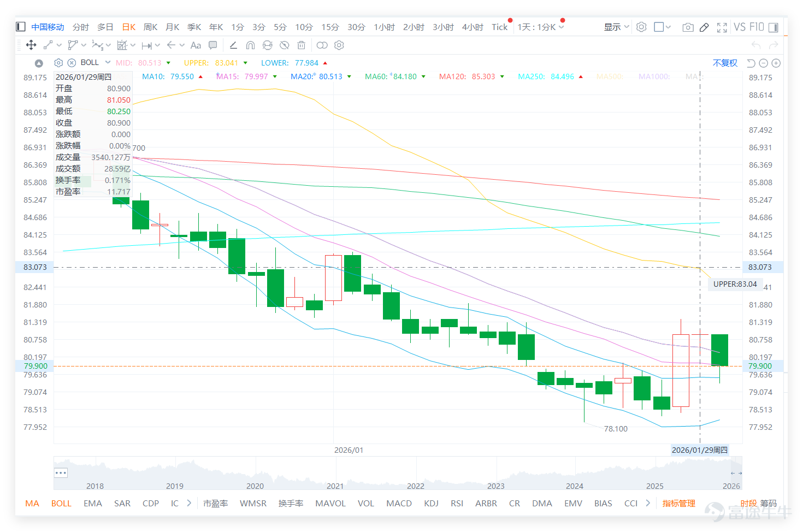Open the text annotation Aa tool
Image resolution: width=803 pixels, height=532 pixels.
click(x=196, y=45)
